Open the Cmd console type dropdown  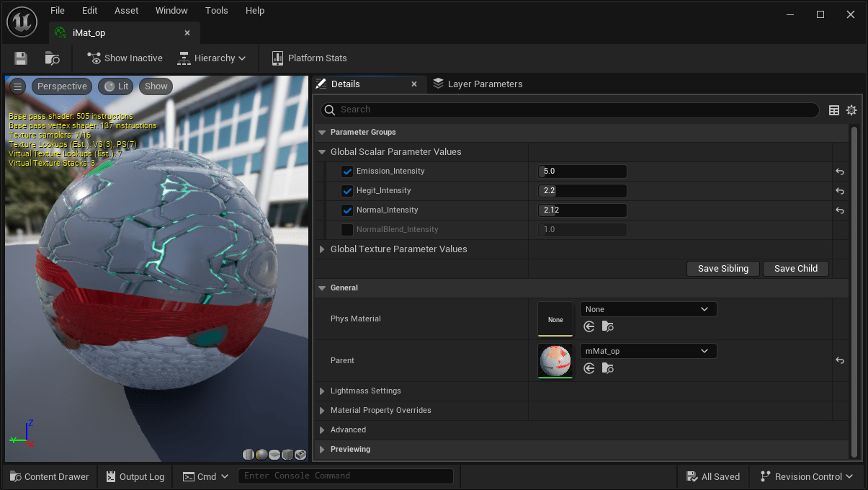pos(205,476)
